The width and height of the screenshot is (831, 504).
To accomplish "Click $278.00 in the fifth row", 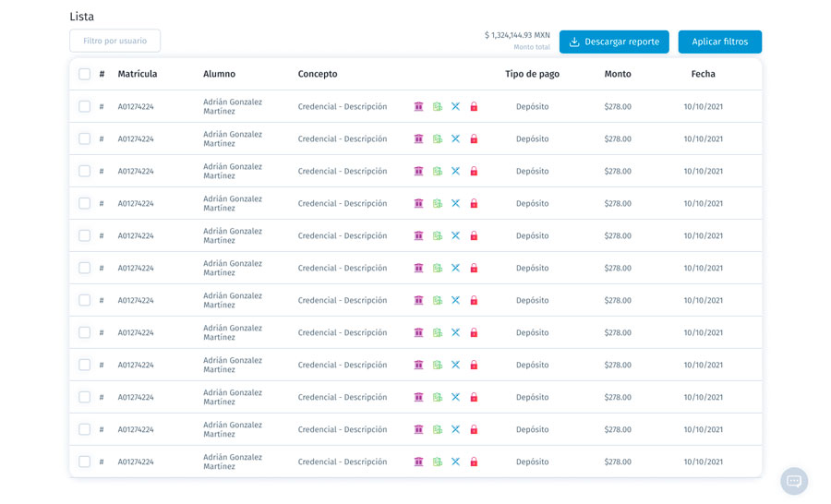I will tap(618, 235).
